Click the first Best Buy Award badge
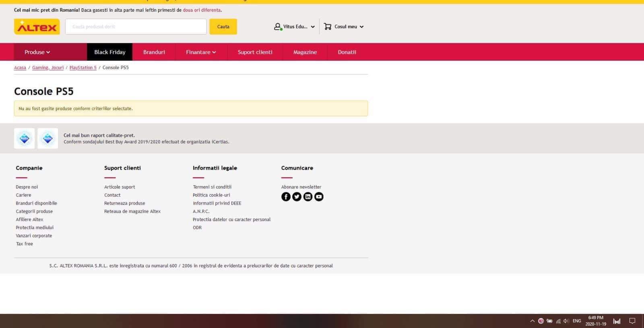The width and height of the screenshot is (644, 328). (x=24, y=138)
